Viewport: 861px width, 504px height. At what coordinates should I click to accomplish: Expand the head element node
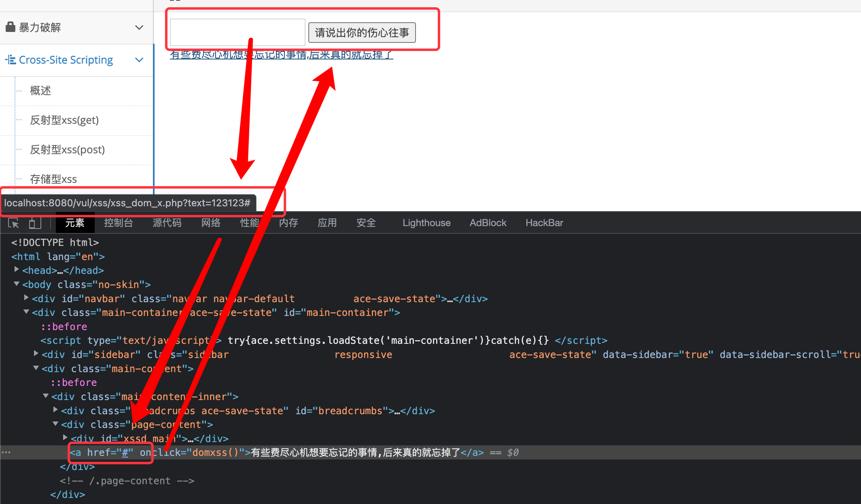coord(17,269)
